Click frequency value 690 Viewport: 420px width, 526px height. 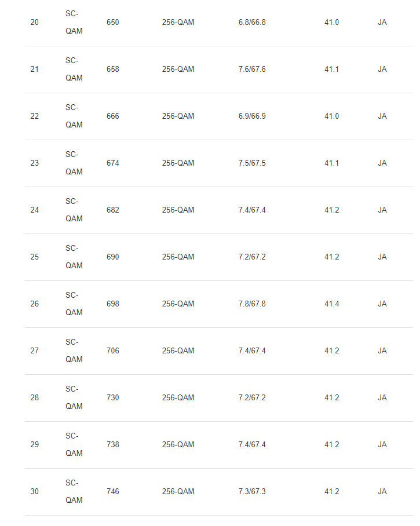point(113,257)
